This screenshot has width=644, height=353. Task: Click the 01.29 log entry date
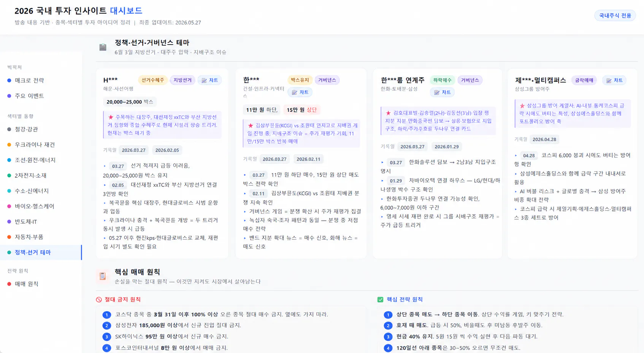396,181
